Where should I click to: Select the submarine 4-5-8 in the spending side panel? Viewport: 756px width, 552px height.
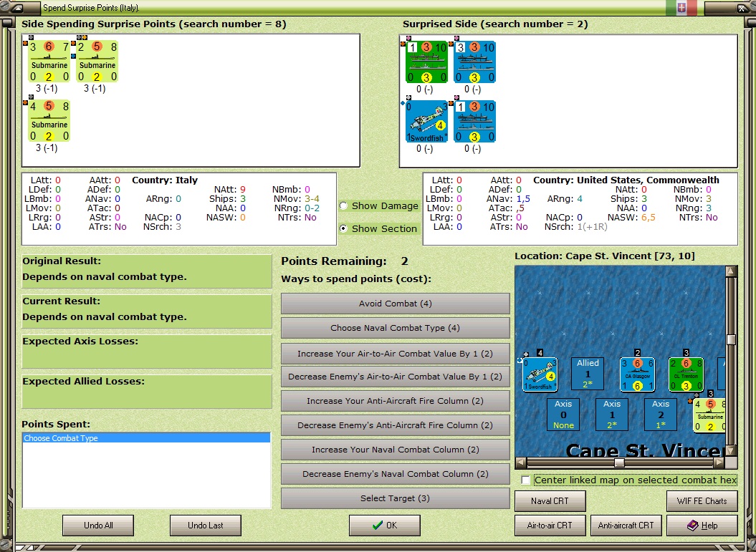click(49, 120)
